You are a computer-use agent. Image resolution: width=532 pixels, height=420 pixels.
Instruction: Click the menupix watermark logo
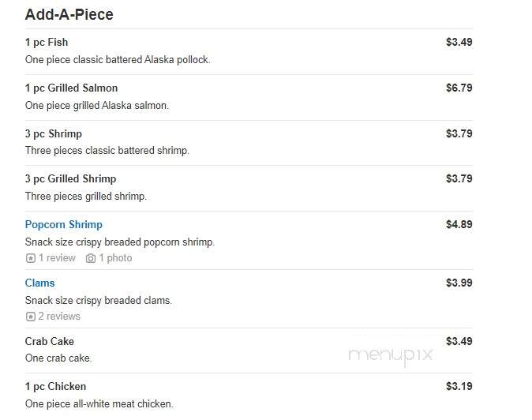tap(390, 356)
